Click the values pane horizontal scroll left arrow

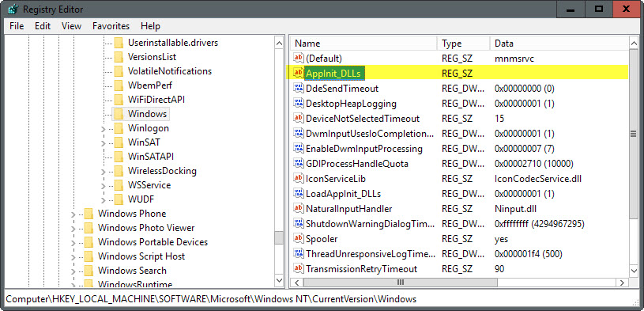click(x=296, y=283)
